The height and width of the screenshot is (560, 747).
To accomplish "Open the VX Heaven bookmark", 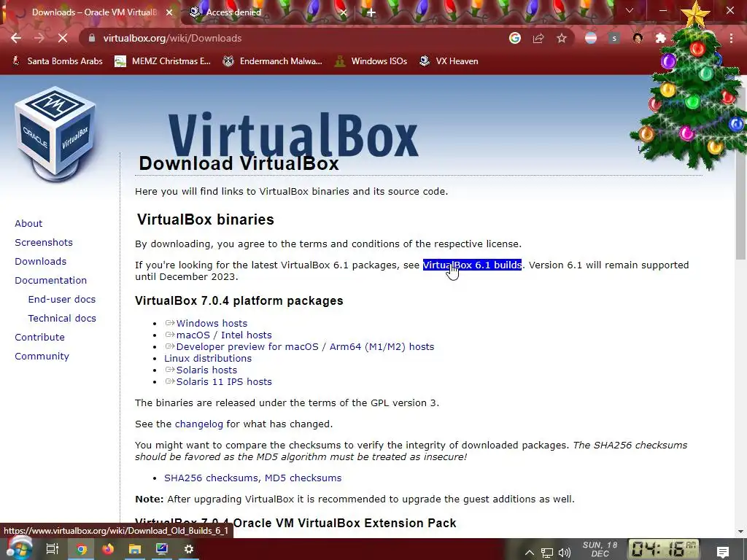I will (x=449, y=61).
